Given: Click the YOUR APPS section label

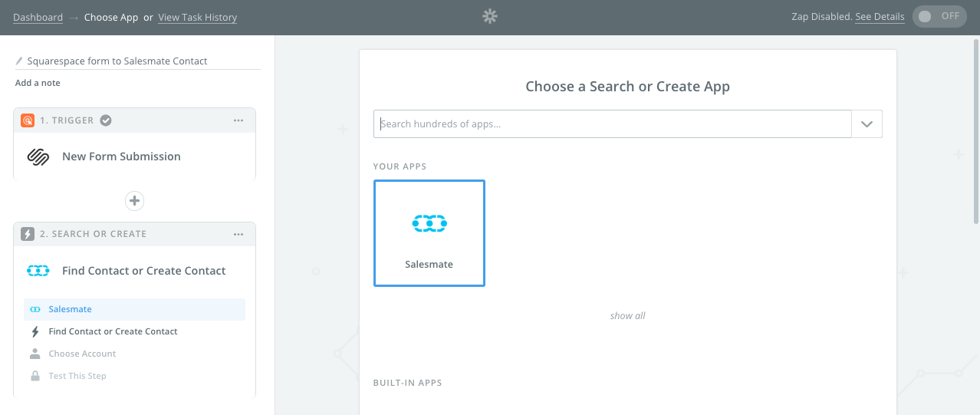Looking at the screenshot, I should 400,166.
